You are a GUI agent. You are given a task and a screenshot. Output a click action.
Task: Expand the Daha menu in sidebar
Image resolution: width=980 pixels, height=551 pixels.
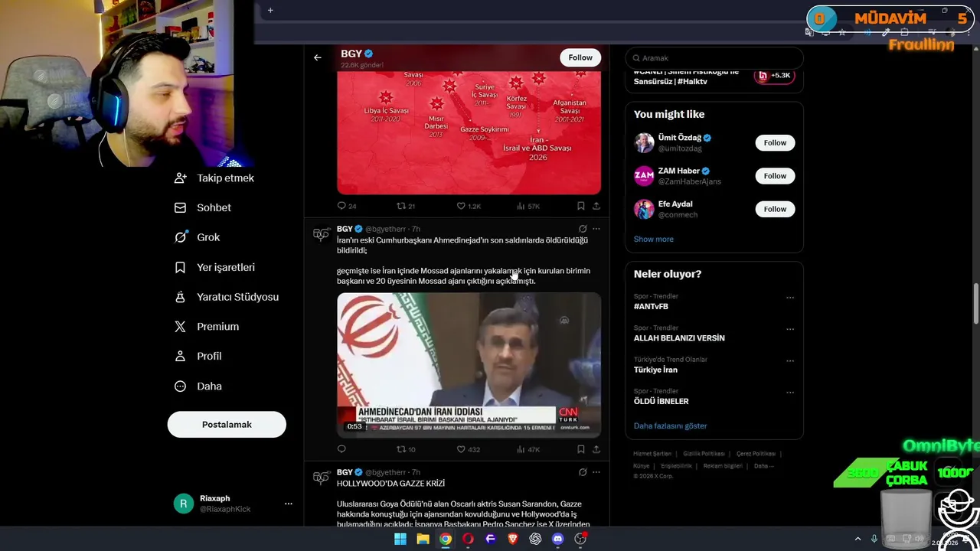pyautogui.click(x=198, y=386)
